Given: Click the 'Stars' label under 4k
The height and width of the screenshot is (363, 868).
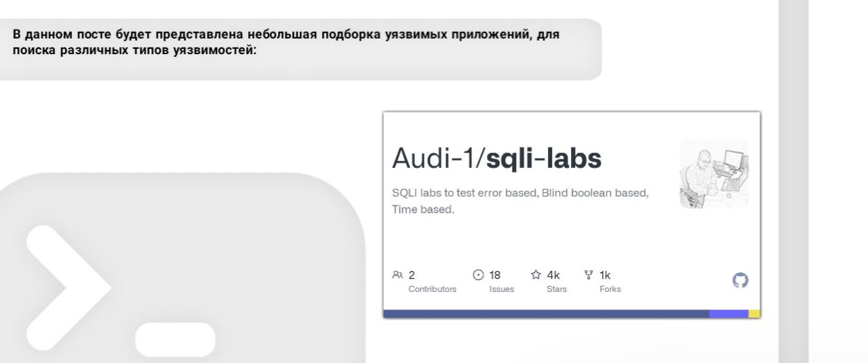Looking at the screenshot, I should click(x=556, y=289).
